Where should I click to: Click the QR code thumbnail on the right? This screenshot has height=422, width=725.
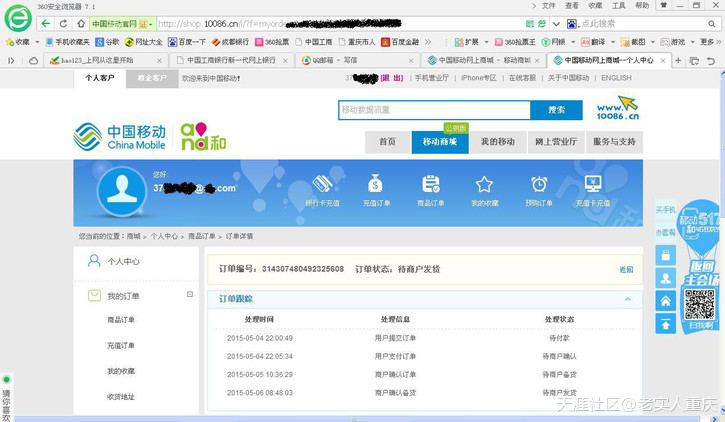[700, 304]
